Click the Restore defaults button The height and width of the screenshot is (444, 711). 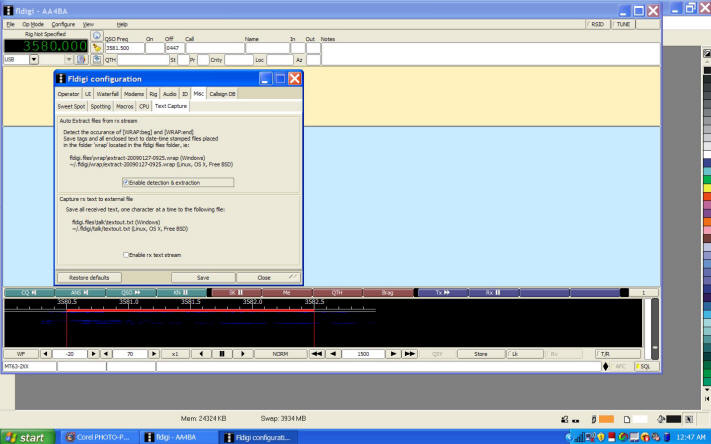coord(89,278)
